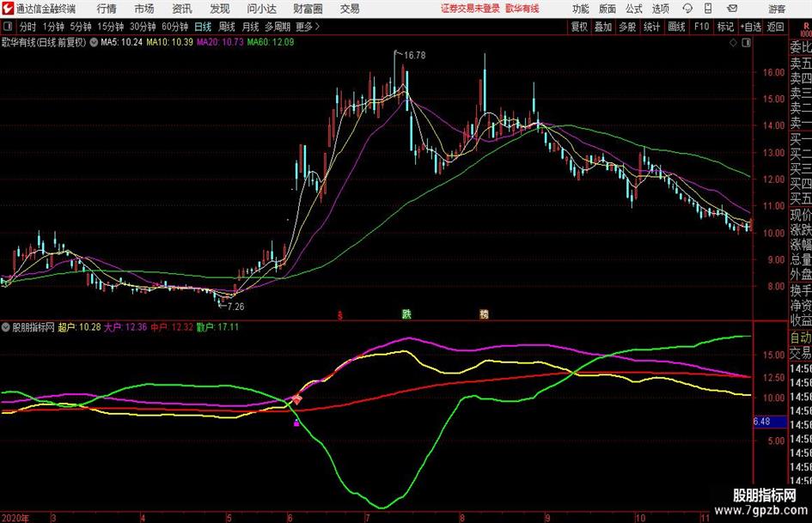
Task: Open the 功能 menu
Action: pos(581,9)
